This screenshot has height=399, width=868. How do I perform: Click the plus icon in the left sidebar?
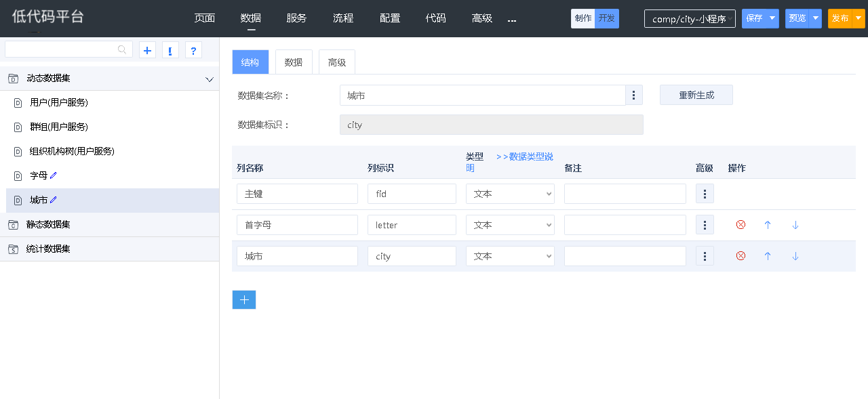click(147, 50)
